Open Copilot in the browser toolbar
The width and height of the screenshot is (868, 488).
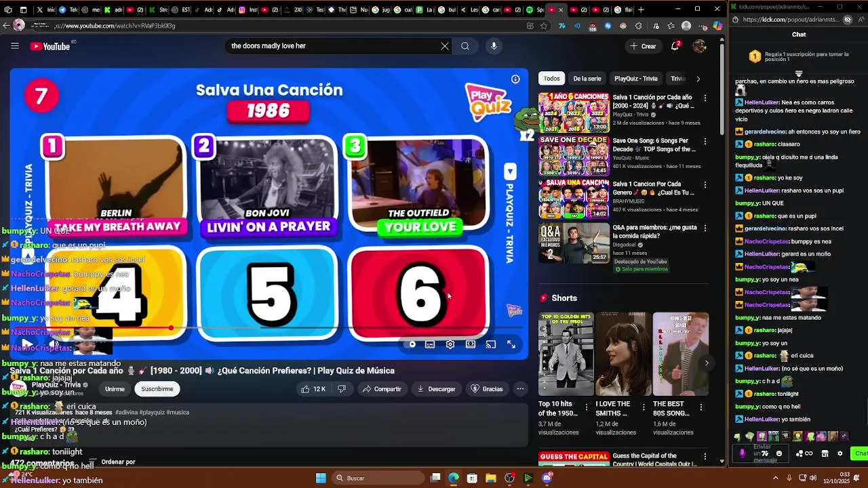(x=717, y=26)
